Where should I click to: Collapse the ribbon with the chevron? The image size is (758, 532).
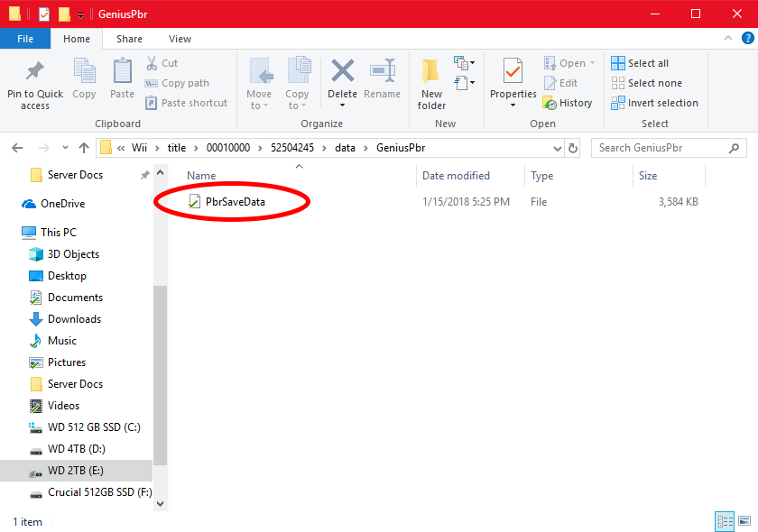click(727, 39)
